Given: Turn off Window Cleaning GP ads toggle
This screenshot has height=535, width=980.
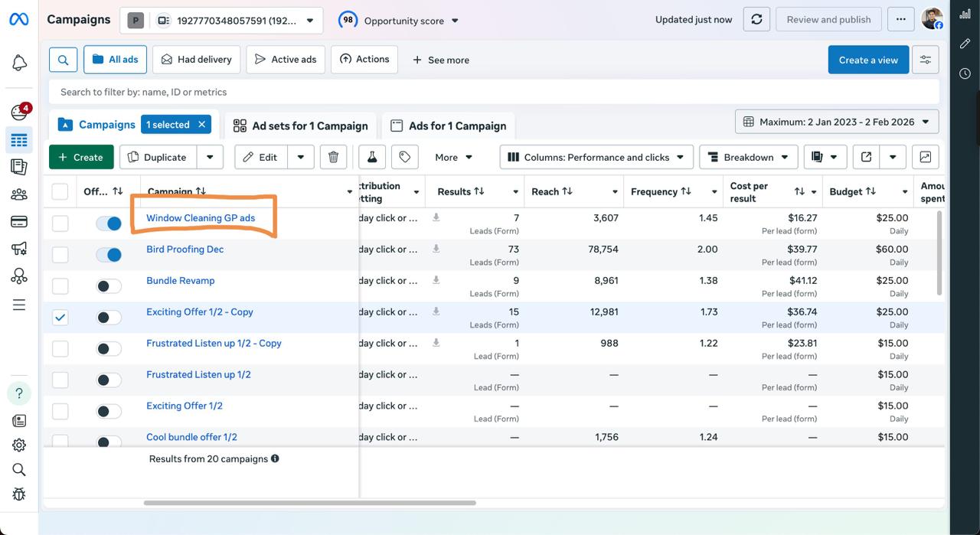Looking at the screenshot, I should pos(109,223).
